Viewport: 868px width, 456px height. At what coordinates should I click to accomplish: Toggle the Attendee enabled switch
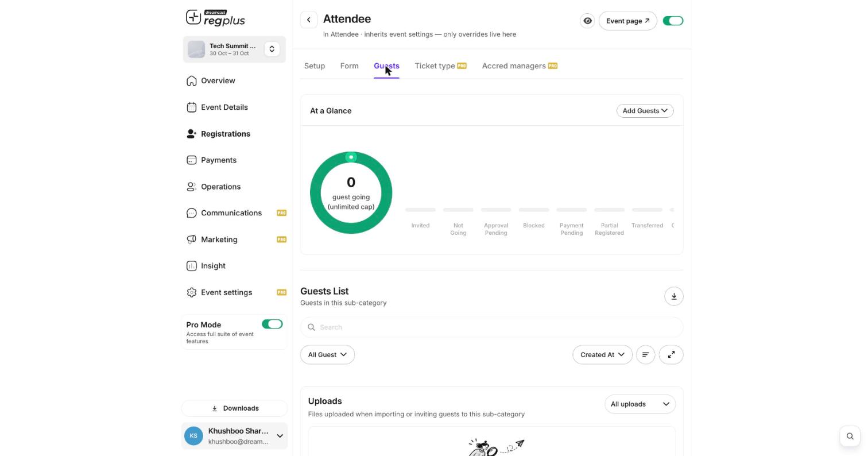673,21
